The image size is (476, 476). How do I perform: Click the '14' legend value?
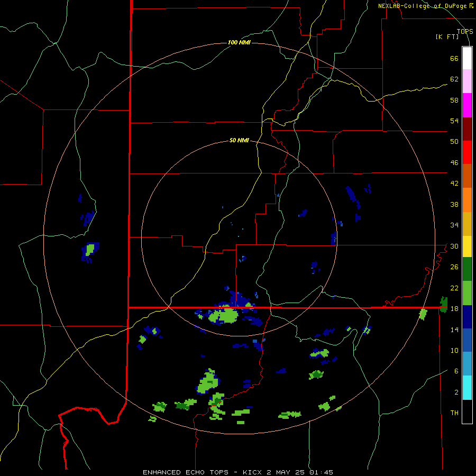click(454, 329)
